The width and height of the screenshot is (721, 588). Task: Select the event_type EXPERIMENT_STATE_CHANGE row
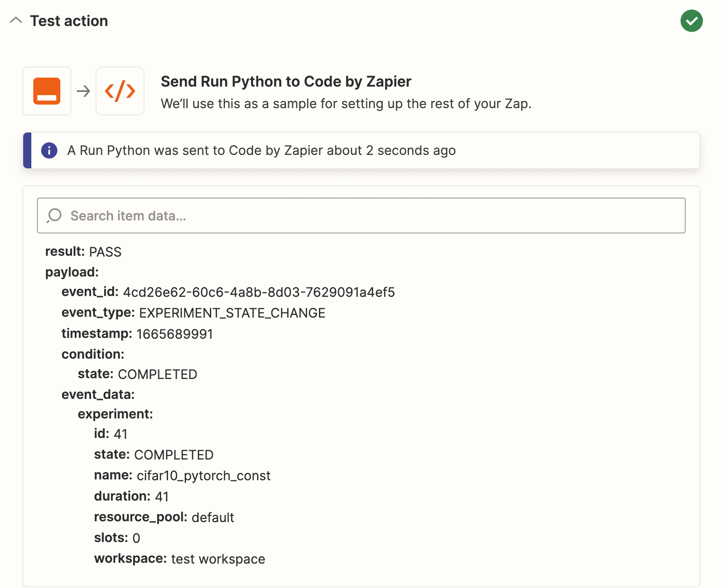click(193, 313)
